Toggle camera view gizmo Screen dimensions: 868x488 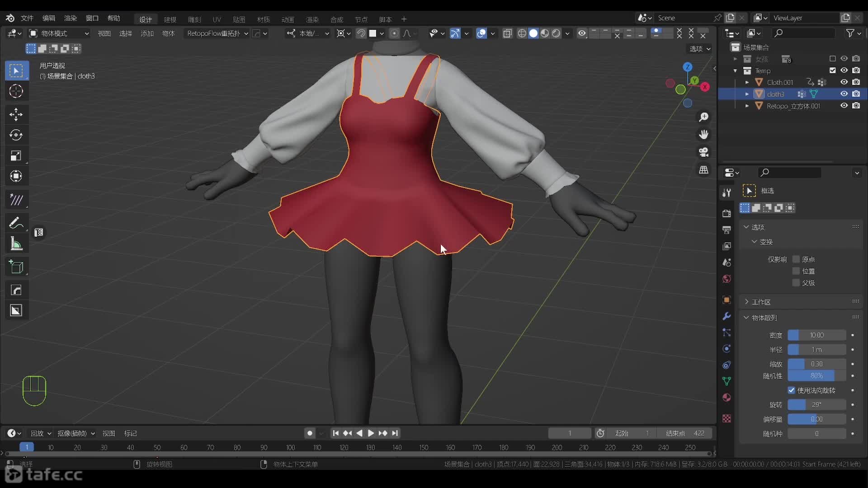703,152
